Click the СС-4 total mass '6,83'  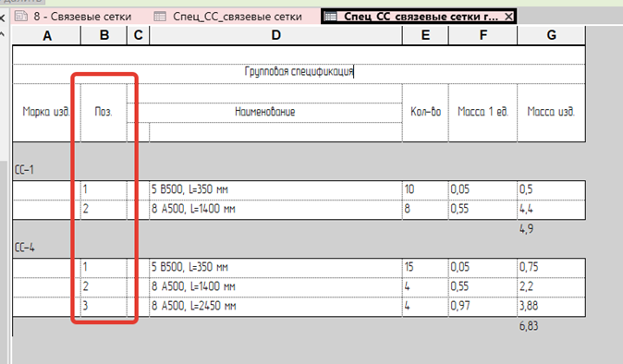(x=529, y=326)
